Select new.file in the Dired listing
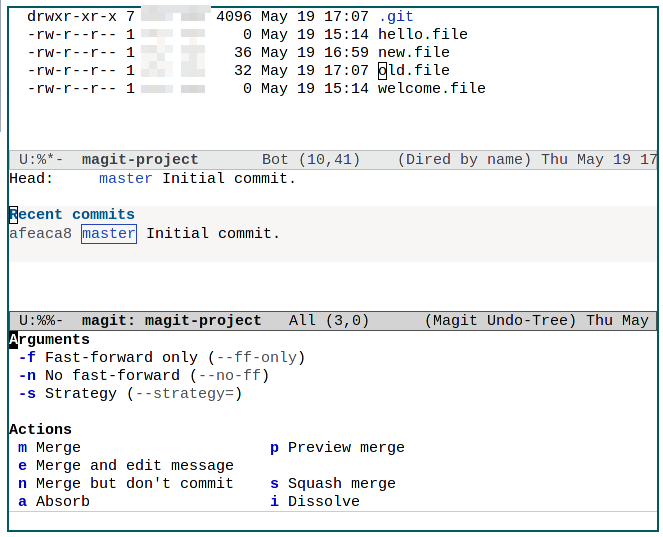This screenshot has height=537, width=663. (x=413, y=52)
